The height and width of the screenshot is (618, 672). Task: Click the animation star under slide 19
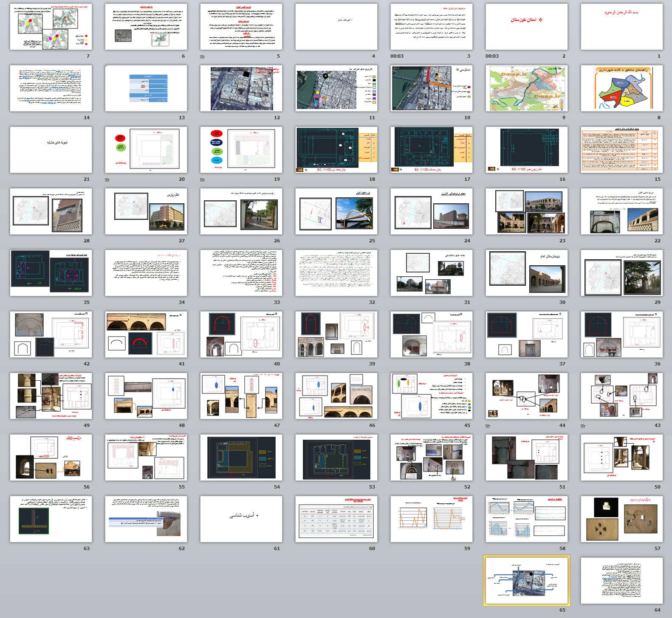click(x=203, y=180)
